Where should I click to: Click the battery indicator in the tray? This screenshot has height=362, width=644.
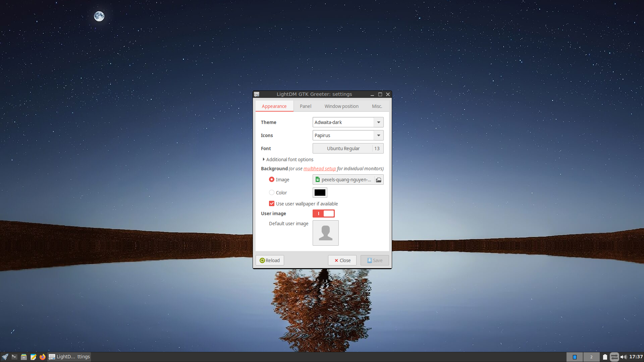coord(605,357)
